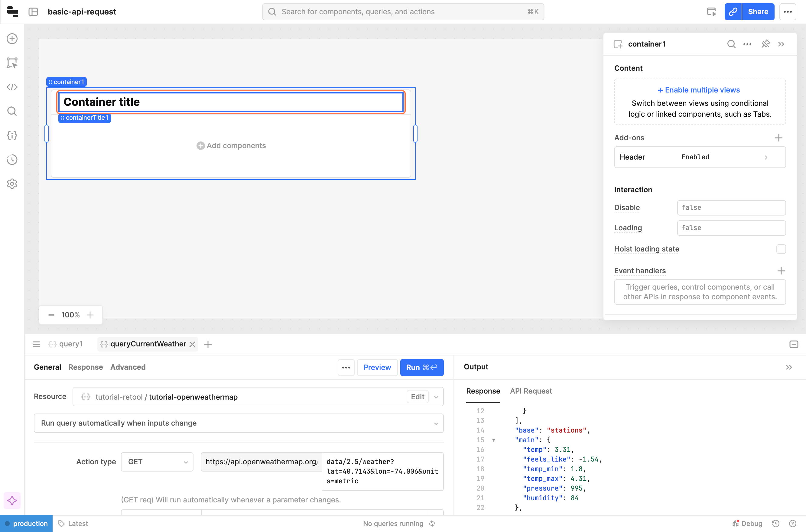
Task: Open the Component tree sidebar icon
Action: click(12, 63)
